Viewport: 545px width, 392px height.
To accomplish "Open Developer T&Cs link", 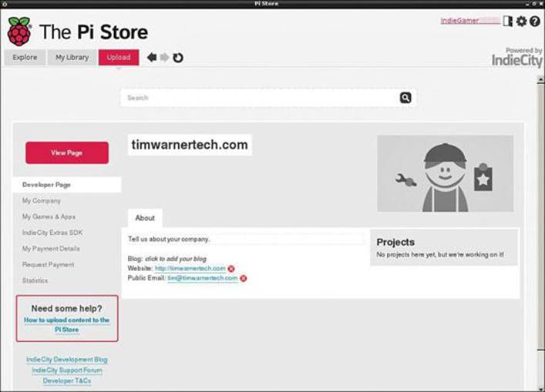I will (x=67, y=381).
